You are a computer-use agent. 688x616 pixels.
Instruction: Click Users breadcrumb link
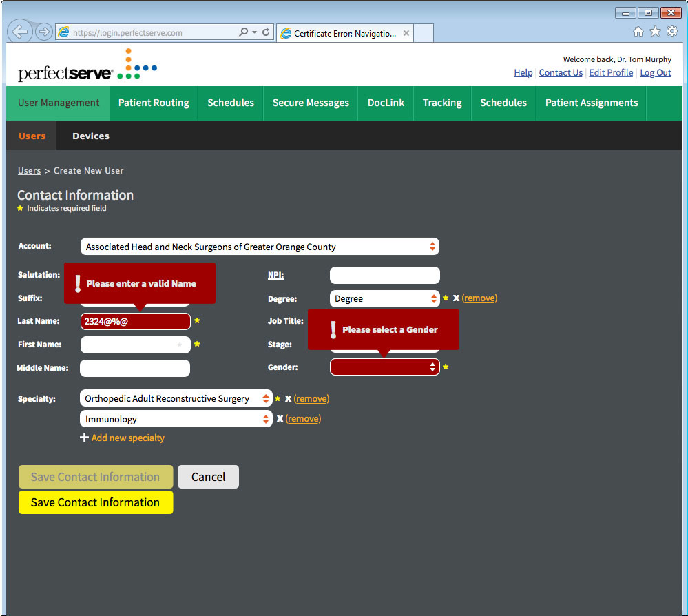pos(29,171)
